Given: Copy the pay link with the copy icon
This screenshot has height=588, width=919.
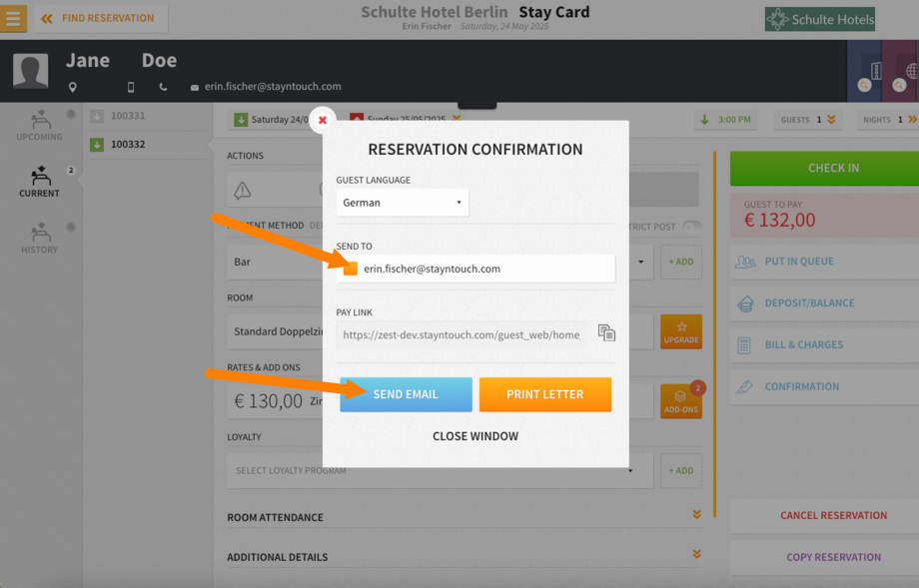Looking at the screenshot, I should click(606, 332).
